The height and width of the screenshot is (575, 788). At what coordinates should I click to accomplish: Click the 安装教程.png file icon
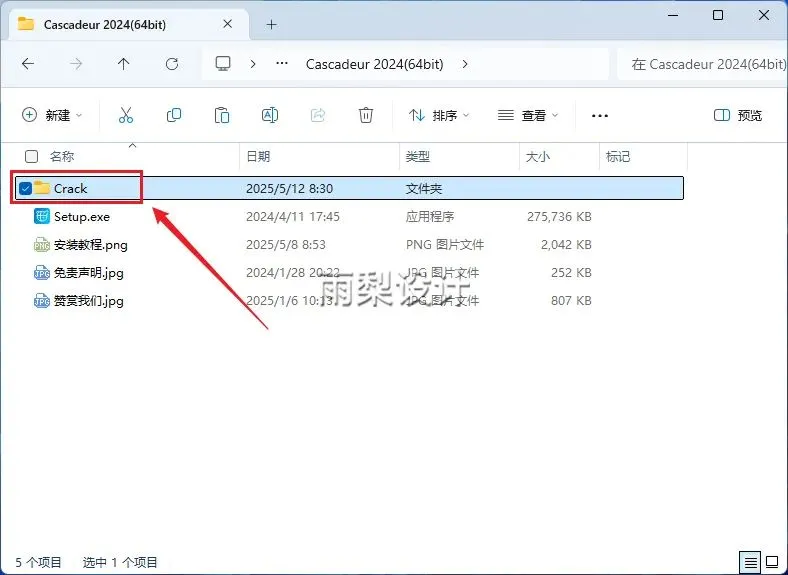click(42, 245)
